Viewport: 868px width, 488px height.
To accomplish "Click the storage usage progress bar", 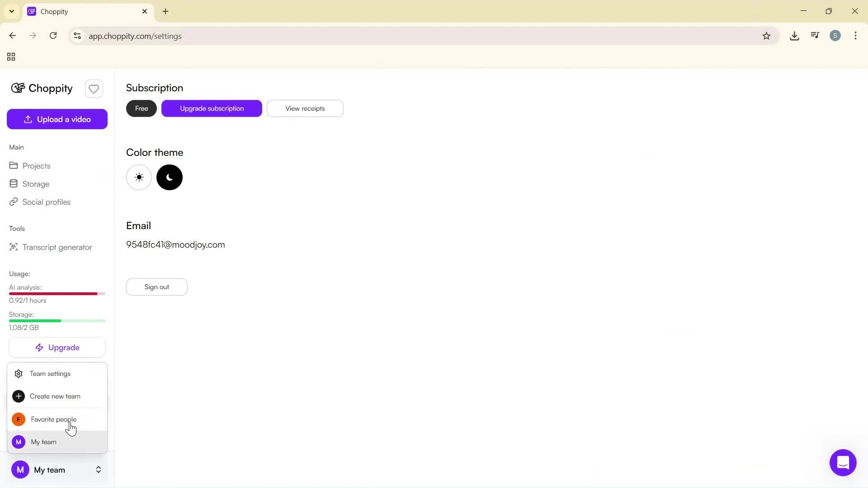I will click(57, 321).
